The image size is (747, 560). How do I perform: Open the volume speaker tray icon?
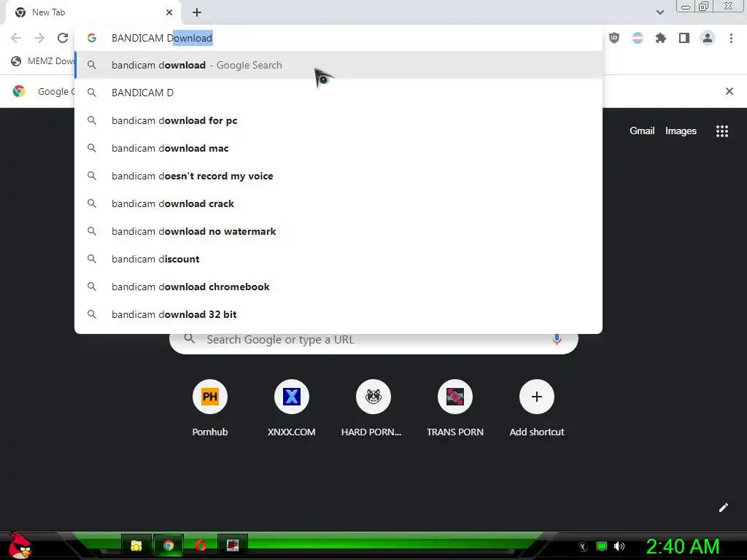(619, 546)
